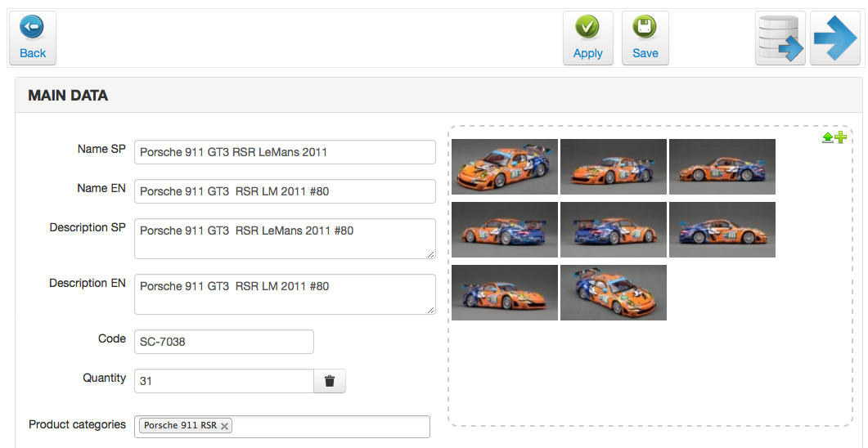The width and height of the screenshot is (868, 448).
Task: Select the first thumbnail in bottom row
Action: (x=504, y=293)
